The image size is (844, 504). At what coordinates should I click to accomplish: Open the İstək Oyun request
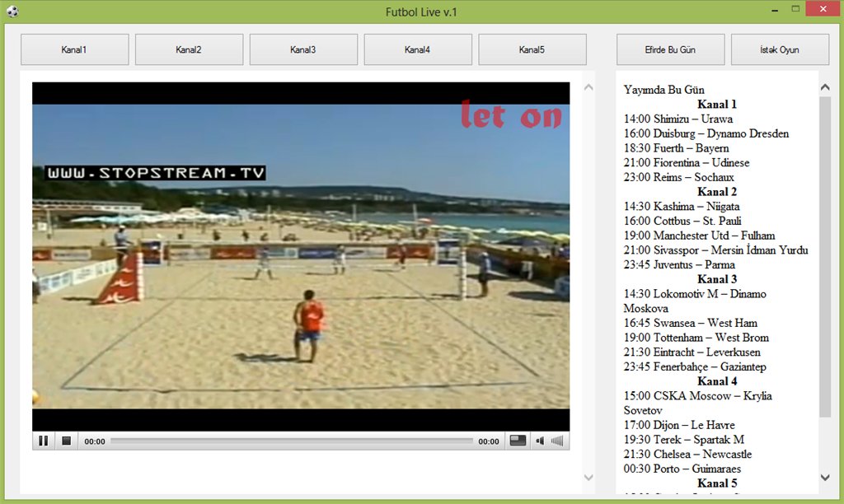(780, 49)
